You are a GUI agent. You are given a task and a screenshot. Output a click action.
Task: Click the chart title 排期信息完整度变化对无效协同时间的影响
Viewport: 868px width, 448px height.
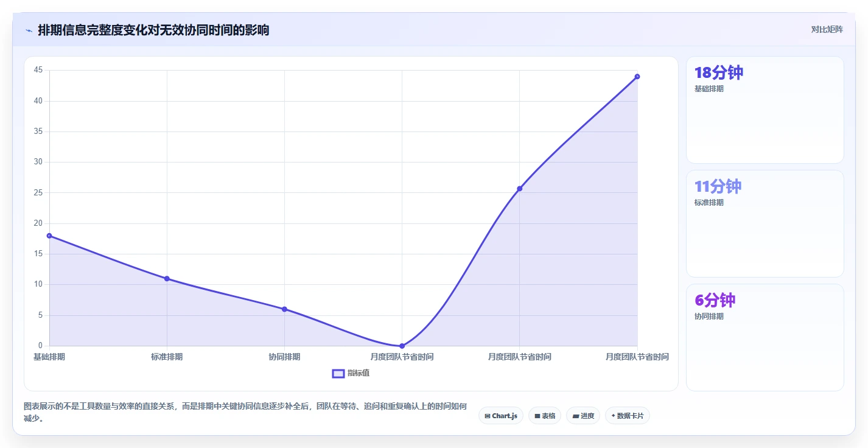pyautogui.click(x=153, y=30)
